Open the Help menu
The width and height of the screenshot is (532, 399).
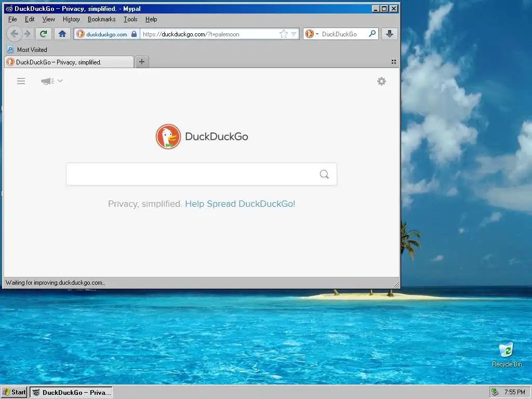[151, 19]
